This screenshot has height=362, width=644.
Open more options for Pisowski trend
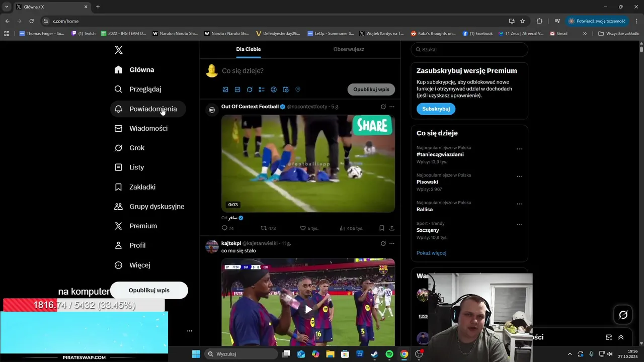(x=519, y=176)
